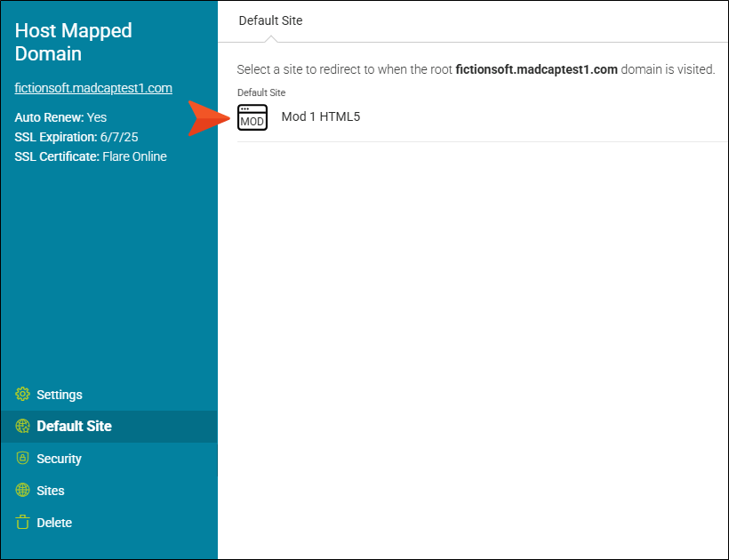Go to the Security section label

[x=59, y=459]
